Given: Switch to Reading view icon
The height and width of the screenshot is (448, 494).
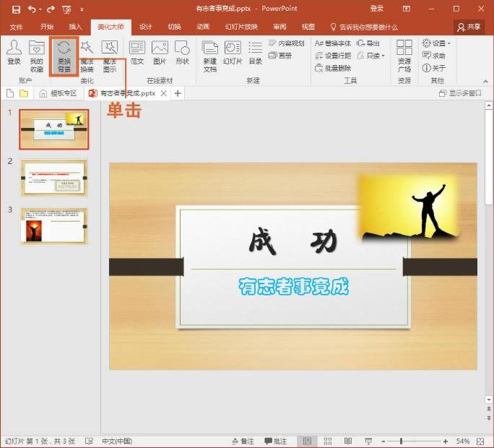Looking at the screenshot, I should click(x=348, y=441).
